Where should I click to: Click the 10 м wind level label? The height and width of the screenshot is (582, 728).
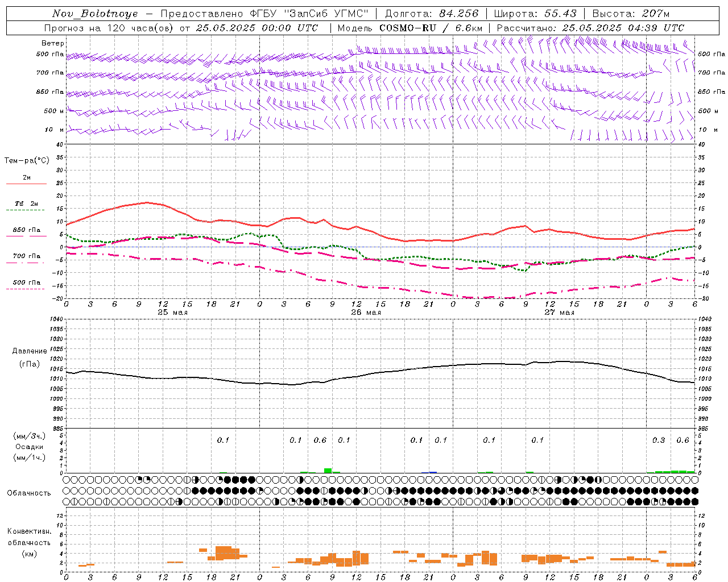pos(54,130)
